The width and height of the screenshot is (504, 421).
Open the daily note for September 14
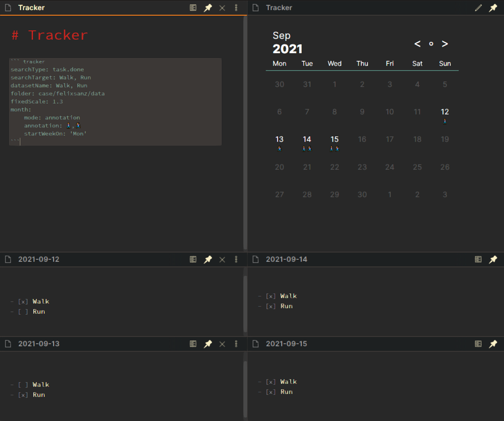tap(307, 139)
